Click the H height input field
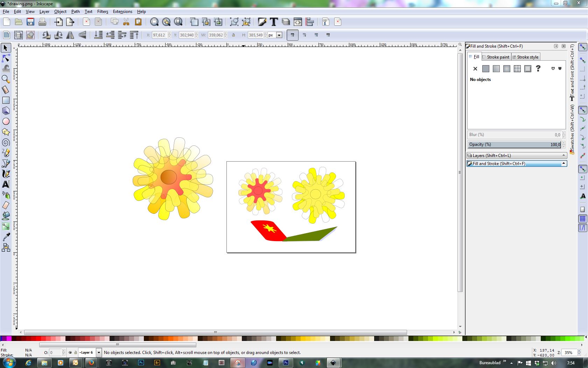This screenshot has height=368, width=588. click(x=255, y=35)
